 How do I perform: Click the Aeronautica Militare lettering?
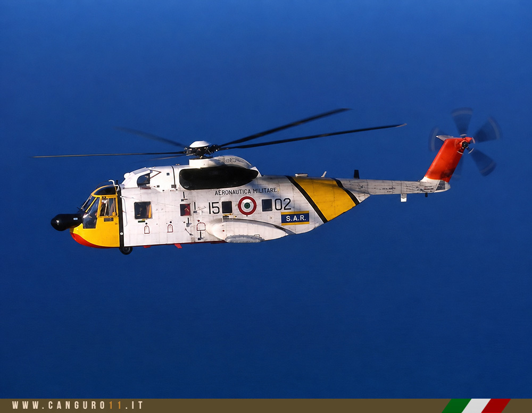tap(246, 191)
